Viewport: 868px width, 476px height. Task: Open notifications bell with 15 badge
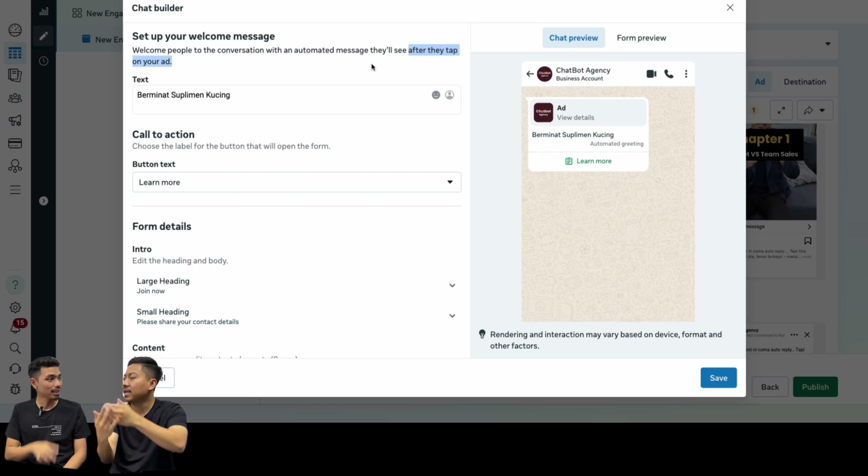[16, 327]
